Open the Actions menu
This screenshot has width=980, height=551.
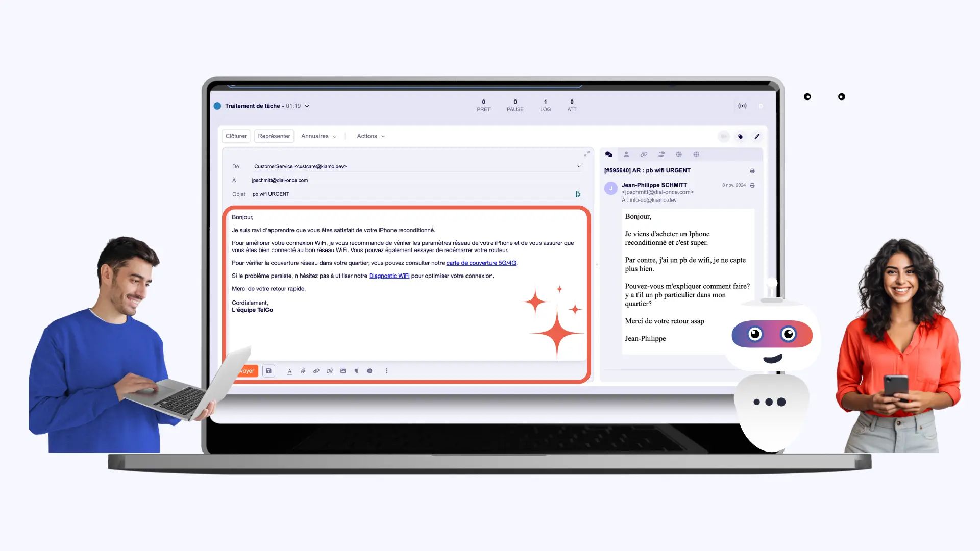371,136
